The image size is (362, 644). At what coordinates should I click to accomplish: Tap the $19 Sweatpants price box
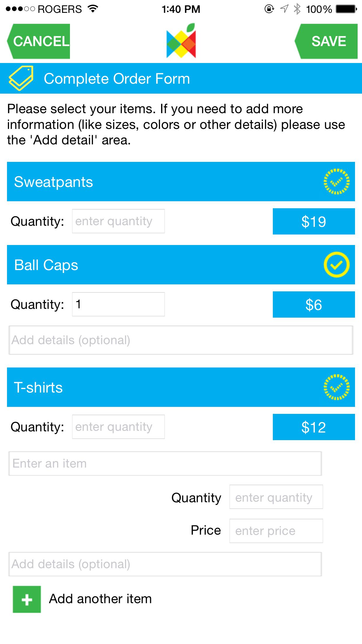[314, 221]
